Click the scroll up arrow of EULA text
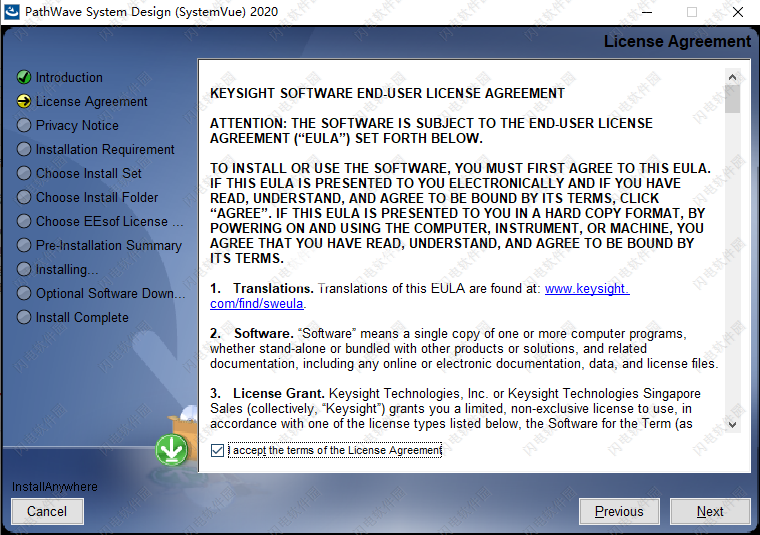 [732, 78]
